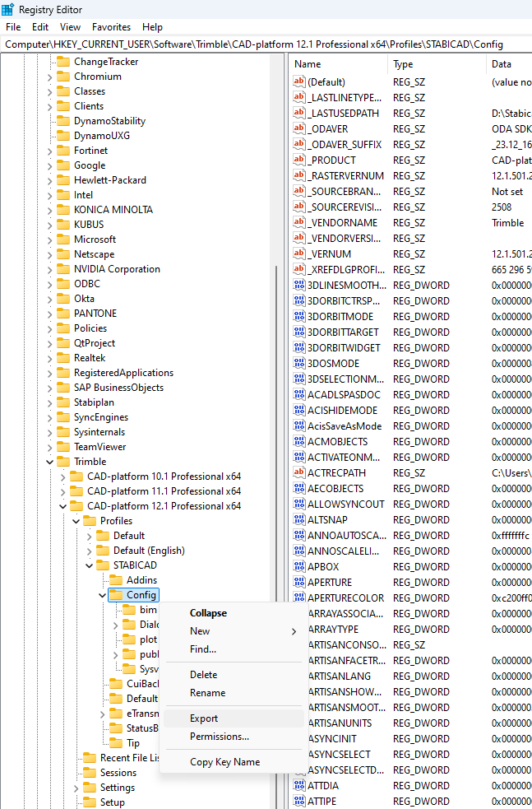Choose Delete in the context menu
532x809 pixels.
(233, 675)
